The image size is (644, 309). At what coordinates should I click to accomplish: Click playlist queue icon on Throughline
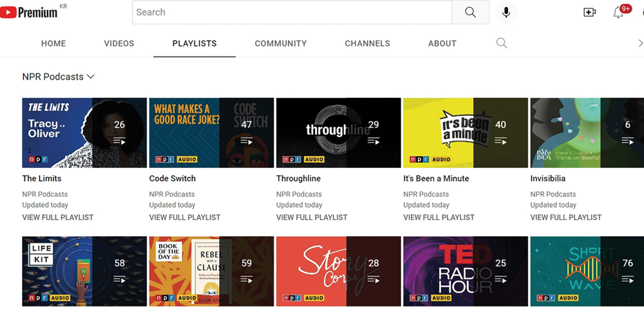pos(374,141)
